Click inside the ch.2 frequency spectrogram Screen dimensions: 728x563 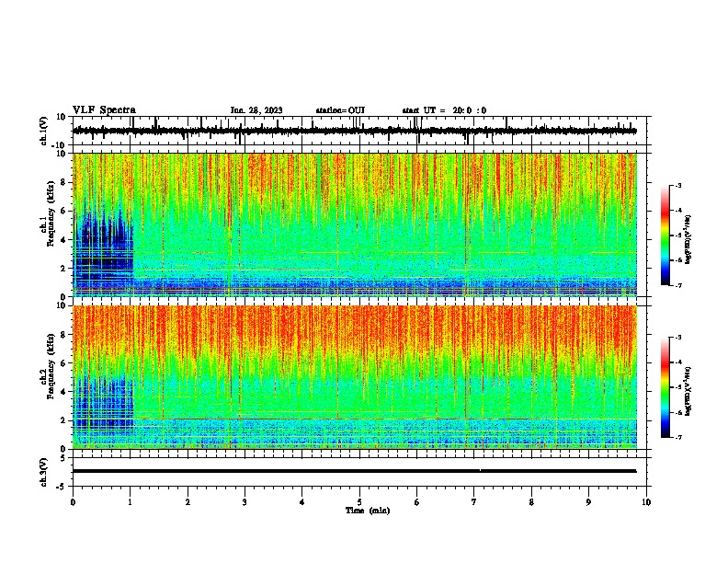pyautogui.click(x=355, y=377)
